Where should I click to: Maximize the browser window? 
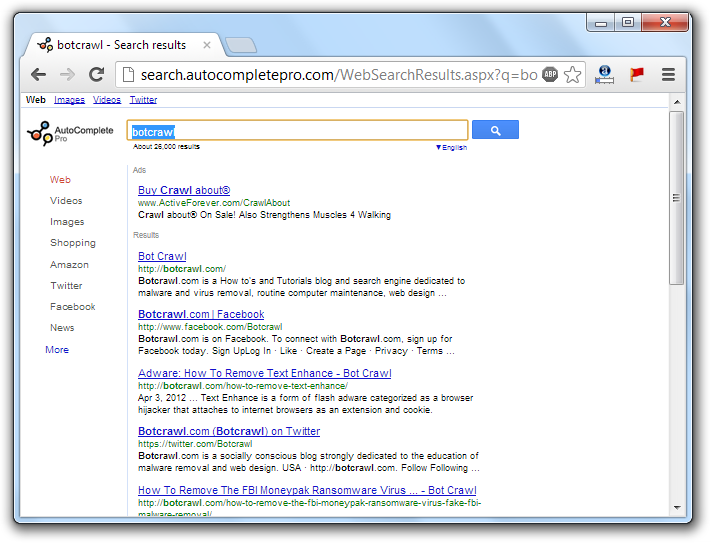(628, 23)
